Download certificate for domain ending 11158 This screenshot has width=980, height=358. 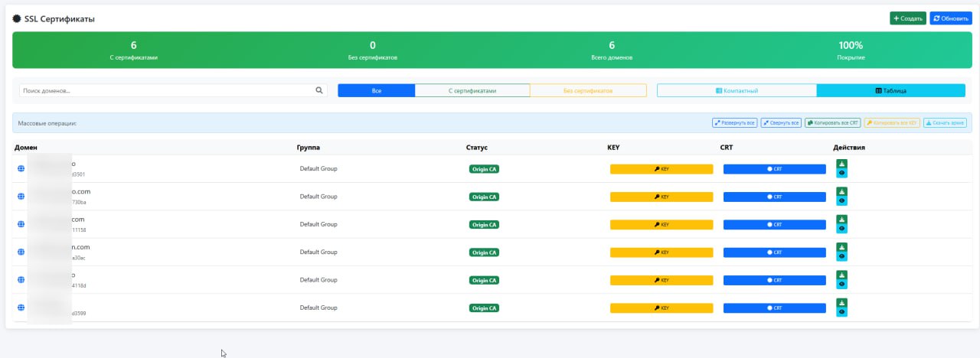coord(841,220)
